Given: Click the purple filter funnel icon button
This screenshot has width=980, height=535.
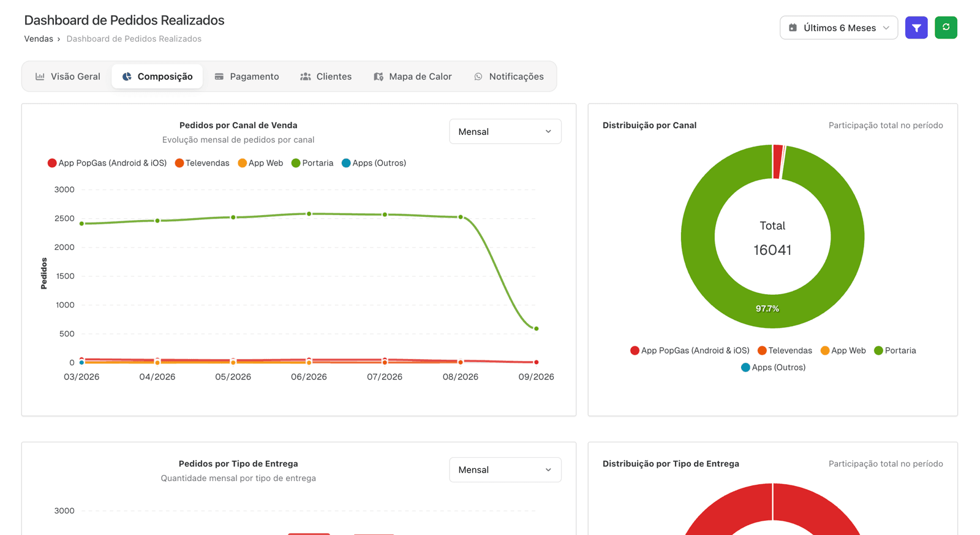Looking at the screenshot, I should pyautogui.click(x=916, y=28).
